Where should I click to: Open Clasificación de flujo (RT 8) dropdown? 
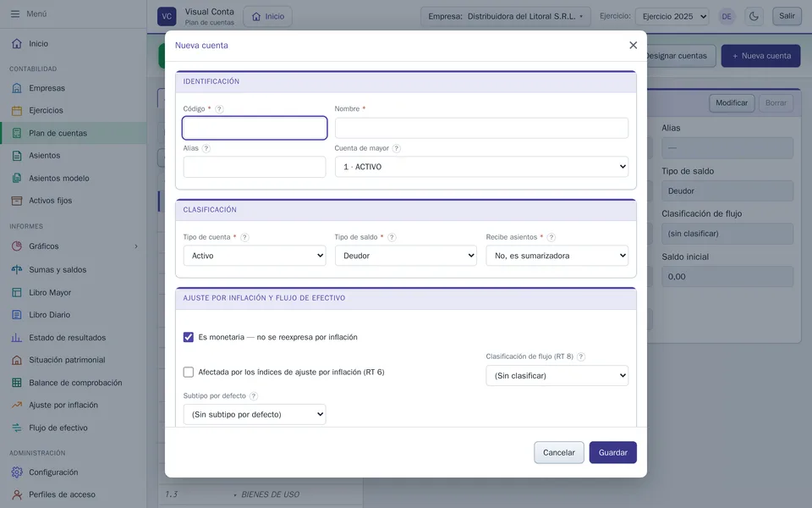tap(557, 376)
